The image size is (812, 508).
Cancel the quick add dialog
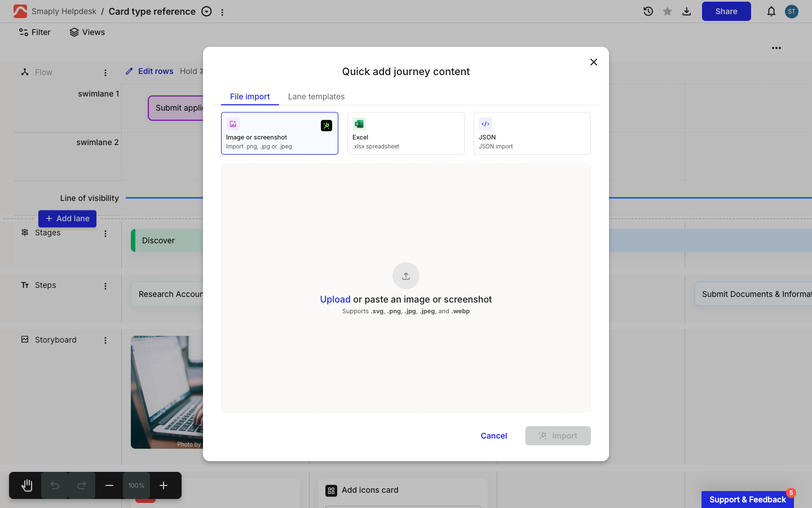(x=494, y=436)
